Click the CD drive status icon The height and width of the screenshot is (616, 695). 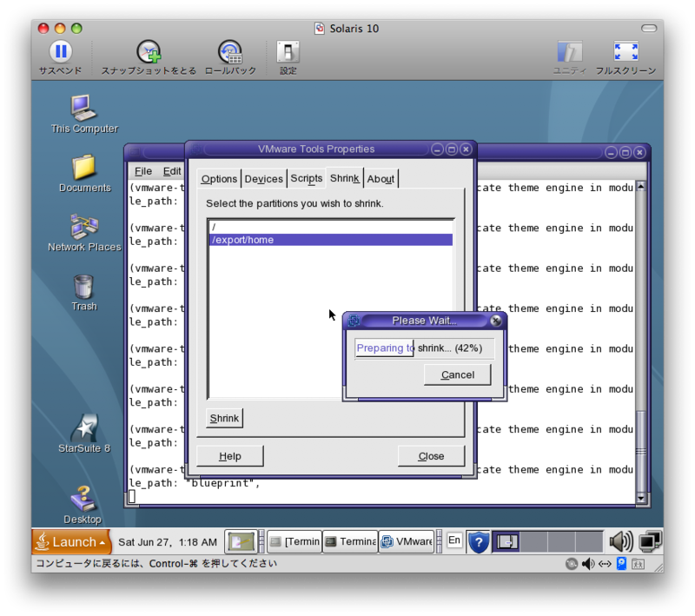[572, 564]
